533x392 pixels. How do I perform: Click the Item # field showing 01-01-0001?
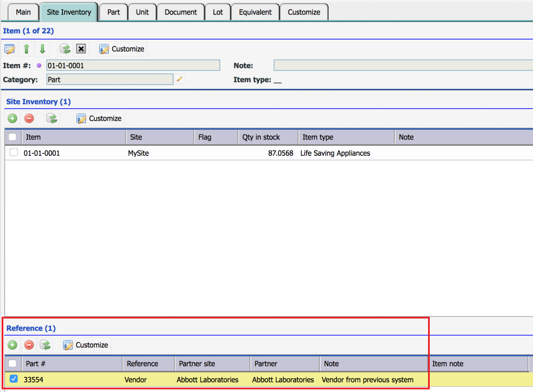133,65
